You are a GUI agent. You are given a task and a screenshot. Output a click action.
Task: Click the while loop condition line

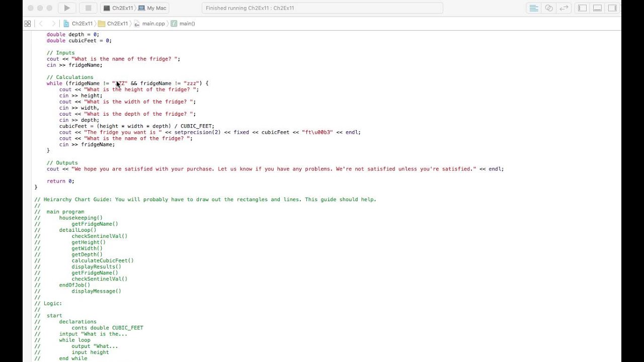point(127,83)
